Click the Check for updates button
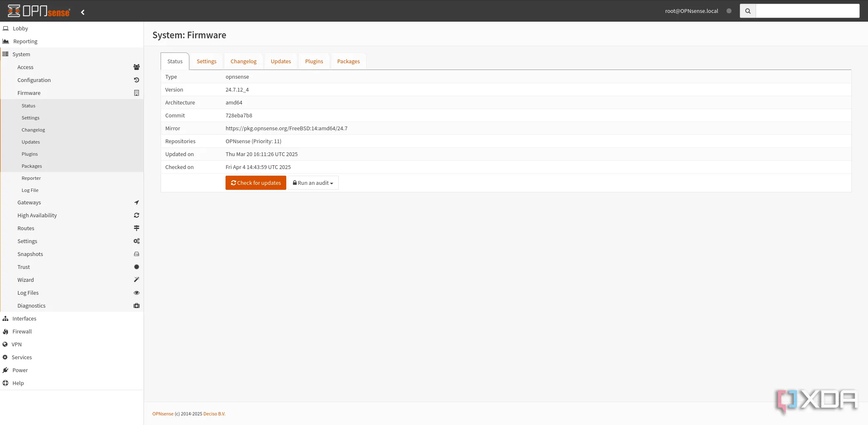Viewport: 868px width, 425px height. pos(256,183)
